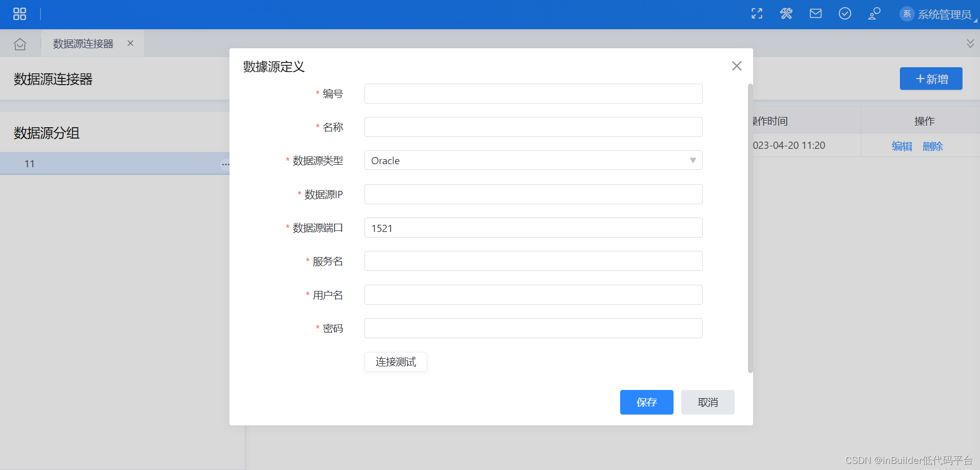Screen dimensions: 980x470
Task: Click the 保存 button
Action: (x=647, y=402)
